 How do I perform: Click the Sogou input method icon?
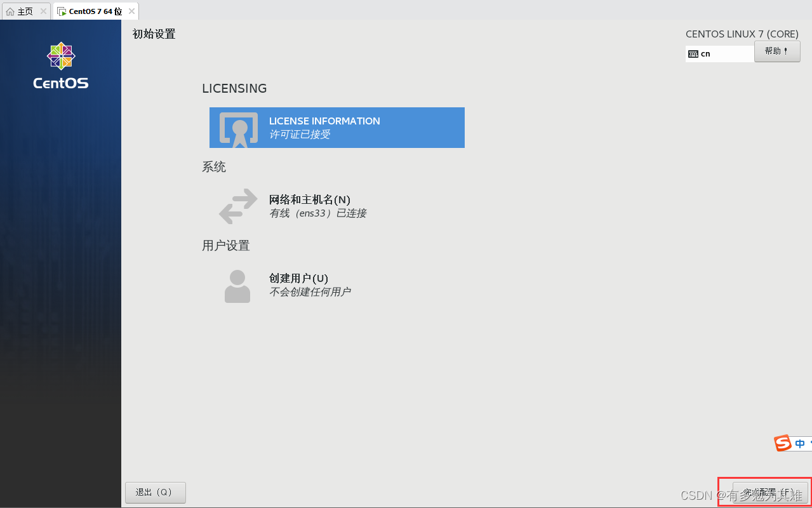[x=782, y=443]
